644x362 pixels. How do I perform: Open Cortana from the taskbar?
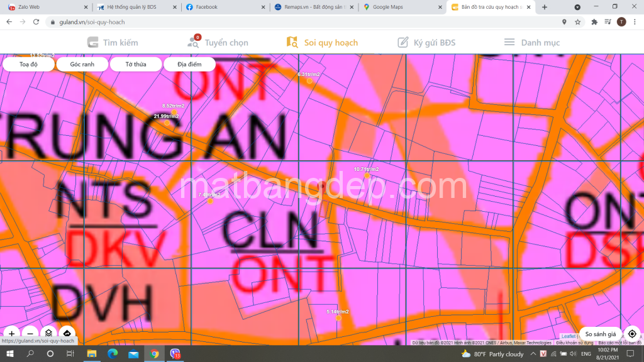pyautogui.click(x=50, y=353)
